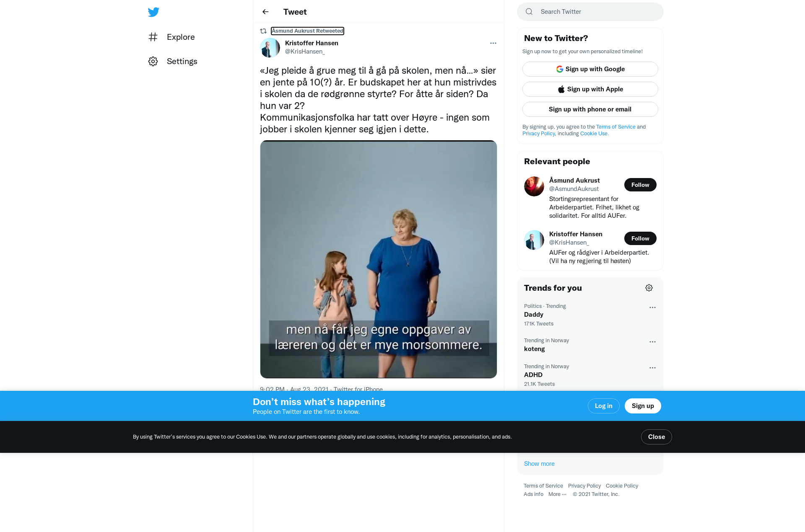The height and width of the screenshot is (532, 805).
Task: Focus the Search Twitter field
Action: coord(590,12)
